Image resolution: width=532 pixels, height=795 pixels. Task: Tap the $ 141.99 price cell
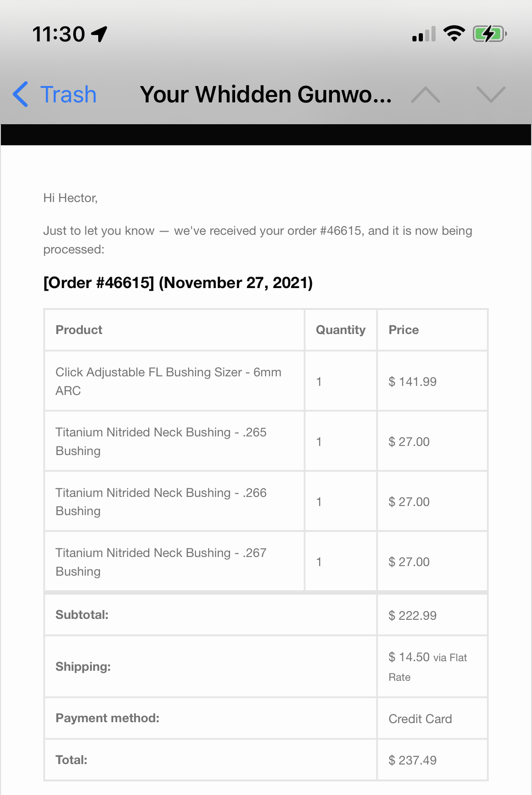coord(412,381)
